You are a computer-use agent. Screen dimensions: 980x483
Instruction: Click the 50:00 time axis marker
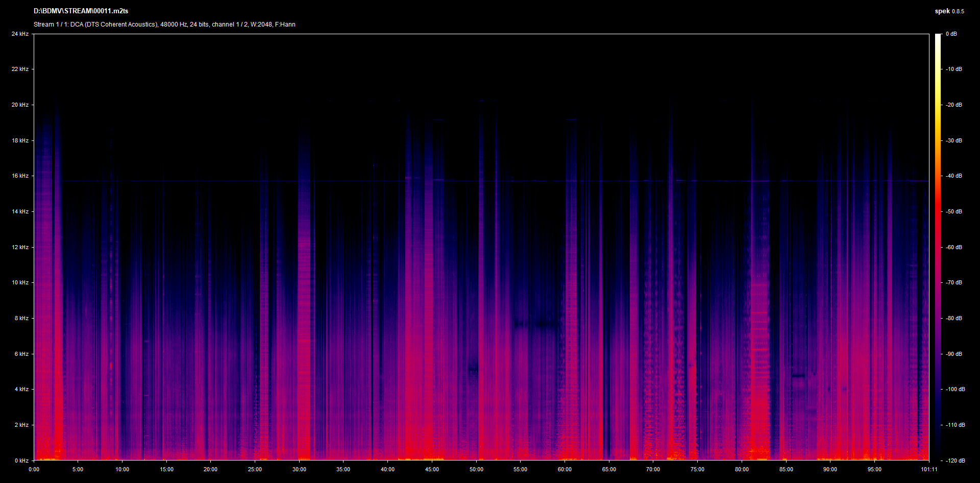(476, 469)
